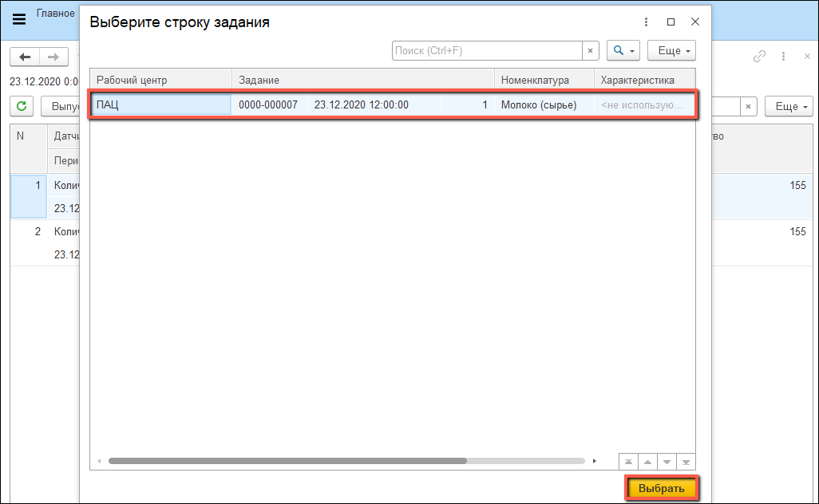This screenshot has height=504, width=819.
Task: Jump to first row in list
Action: 629,462
